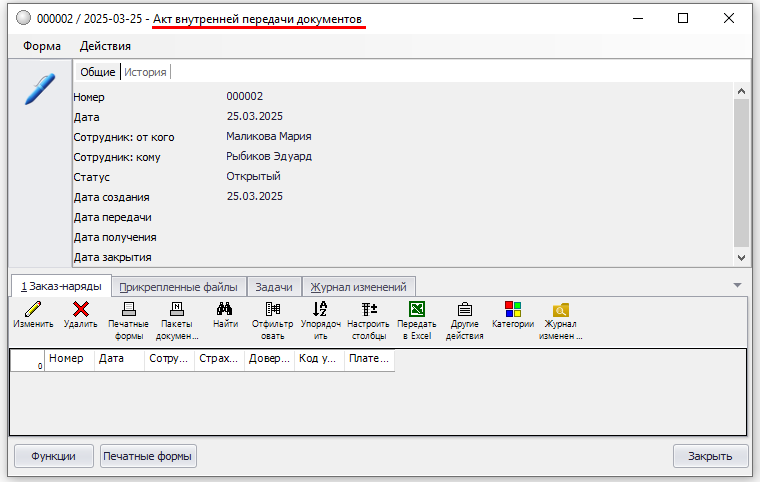
Task: Switch to Прикрепленные файлы tab
Action: [178, 287]
